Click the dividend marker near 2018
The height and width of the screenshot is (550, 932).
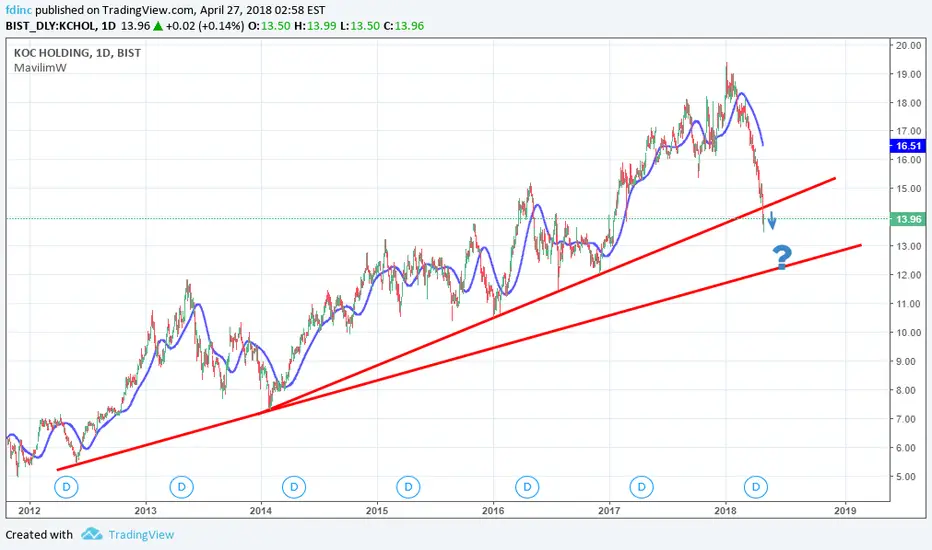(756, 487)
